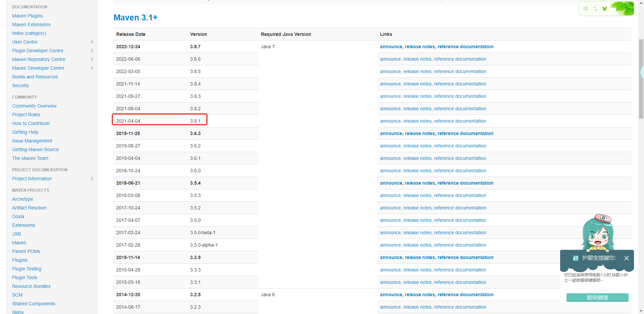The width and height of the screenshot is (644, 314).
Task: Toggle the 中 Chinese input mode icon
Action: tap(586, 9)
